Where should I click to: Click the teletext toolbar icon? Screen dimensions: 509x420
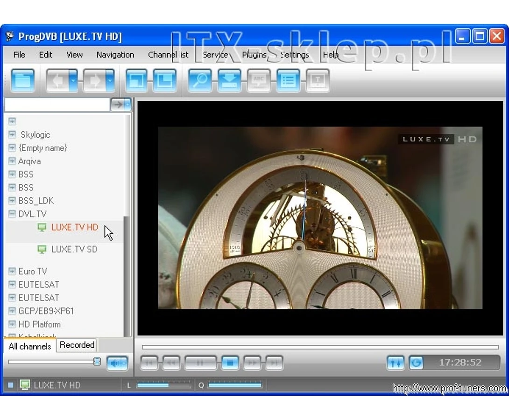318,80
